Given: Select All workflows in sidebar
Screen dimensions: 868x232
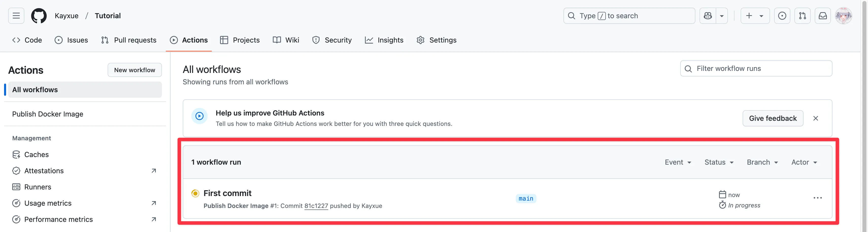Looking at the screenshot, I should coord(85,90).
